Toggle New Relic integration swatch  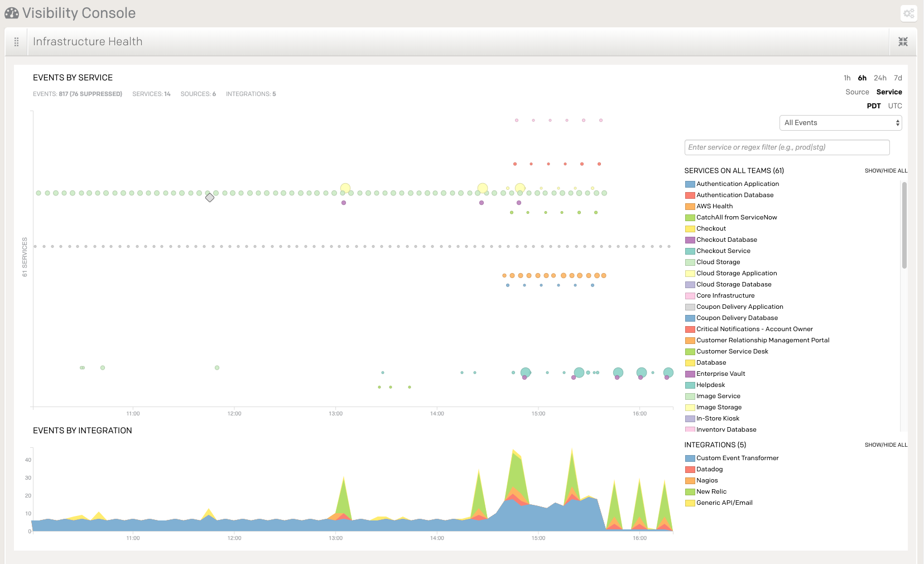coord(690,492)
